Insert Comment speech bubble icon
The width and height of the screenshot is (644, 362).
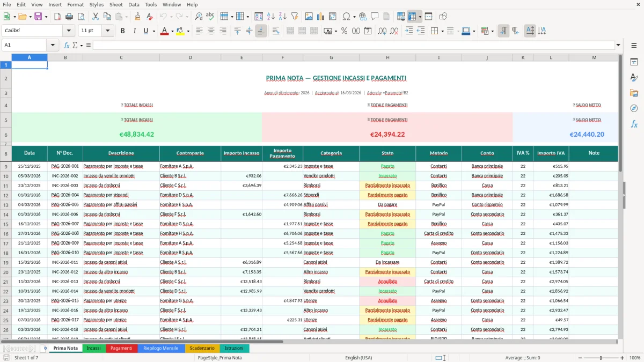pos(374,17)
